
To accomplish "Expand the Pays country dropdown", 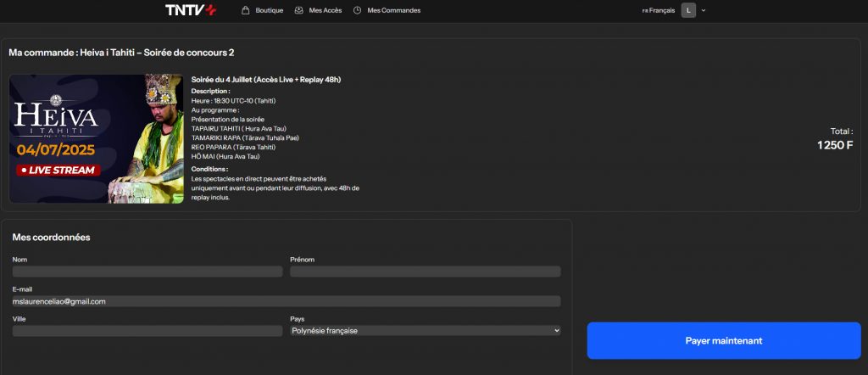I will pyautogui.click(x=425, y=330).
